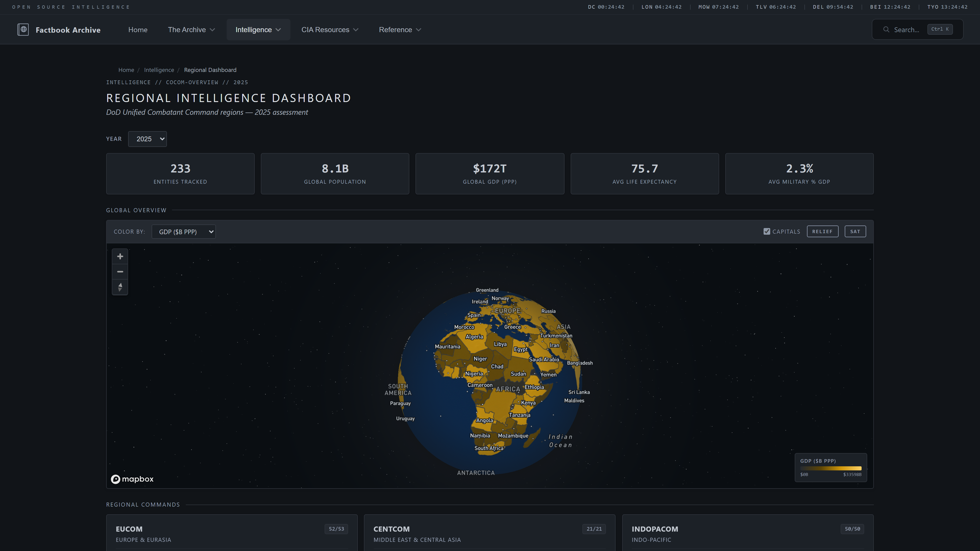Enable RELIEF map mode
The width and height of the screenshot is (980, 551).
click(x=823, y=231)
